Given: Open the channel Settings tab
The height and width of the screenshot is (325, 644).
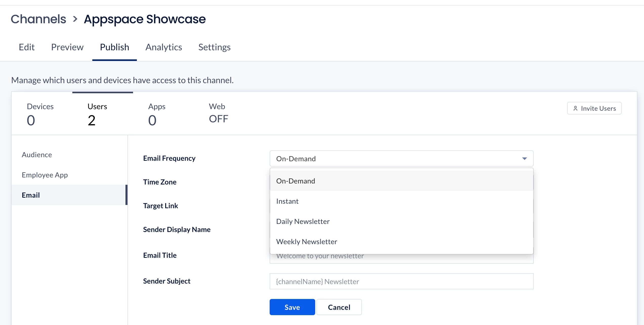Looking at the screenshot, I should (214, 47).
